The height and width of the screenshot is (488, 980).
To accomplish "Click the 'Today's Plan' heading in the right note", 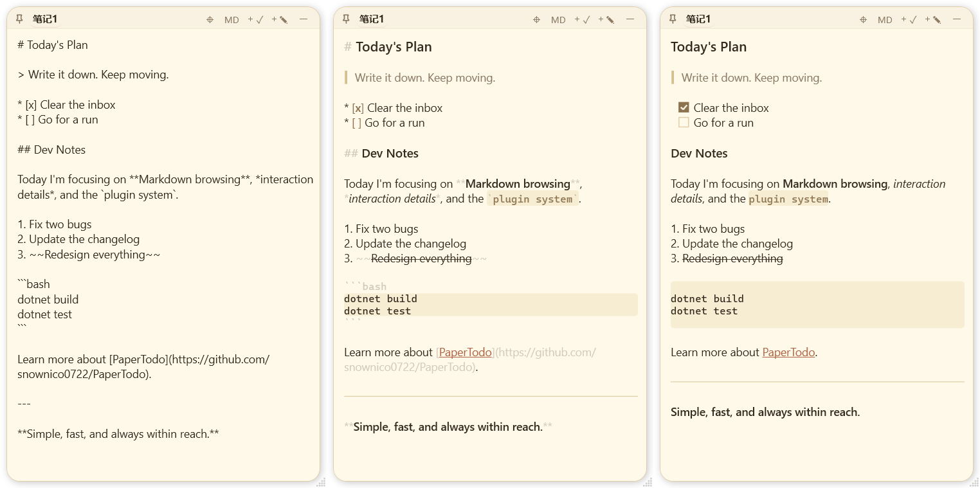I will coord(709,47).
